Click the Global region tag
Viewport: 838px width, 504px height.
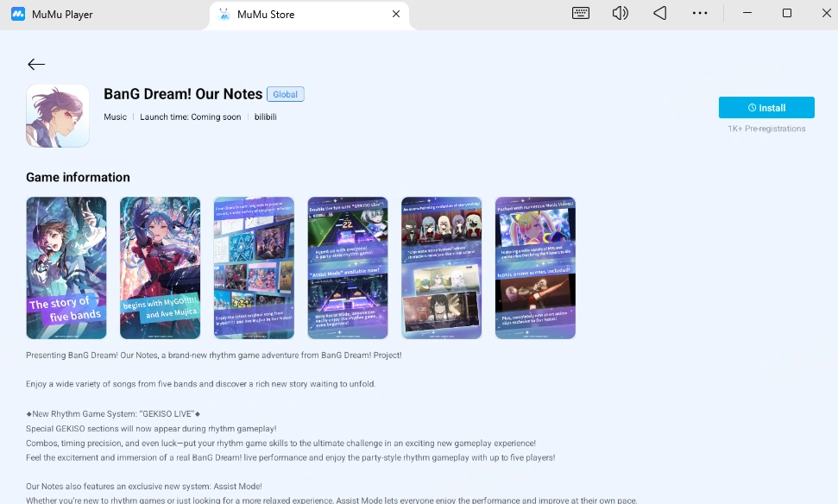click(286, 94)
